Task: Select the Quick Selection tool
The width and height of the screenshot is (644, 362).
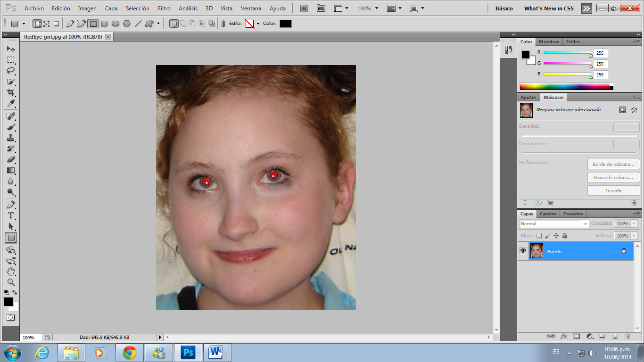Action: click(x=11, y=82)
